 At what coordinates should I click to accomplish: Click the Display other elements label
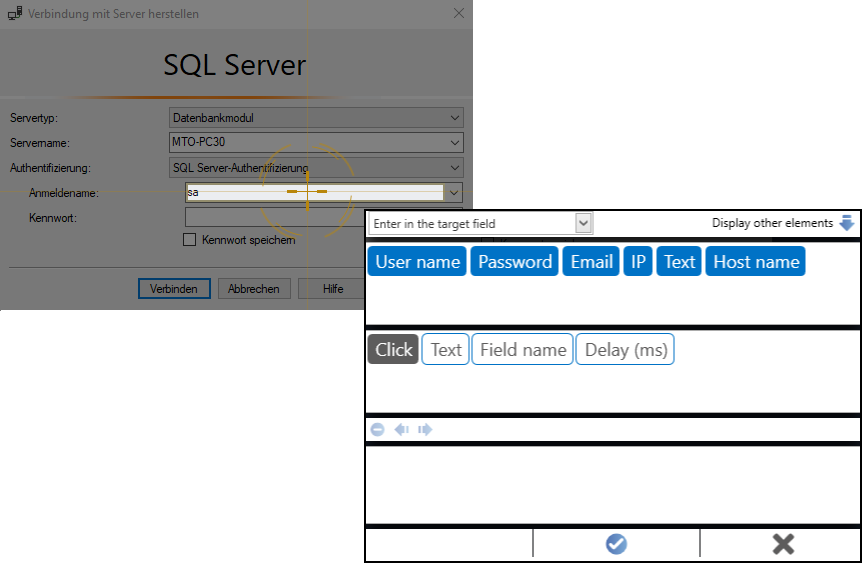(772, 223)
